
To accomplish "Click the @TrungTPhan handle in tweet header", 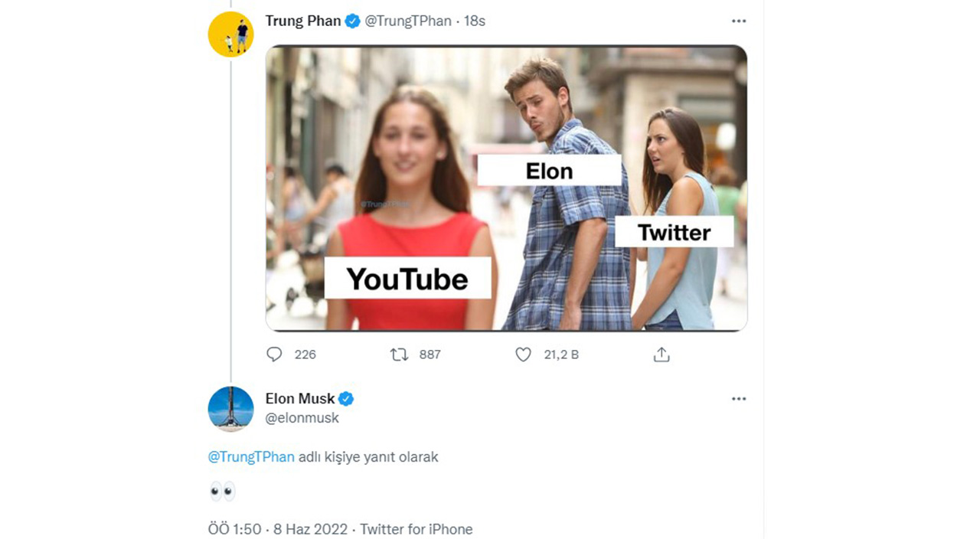I will coord(408,21).
